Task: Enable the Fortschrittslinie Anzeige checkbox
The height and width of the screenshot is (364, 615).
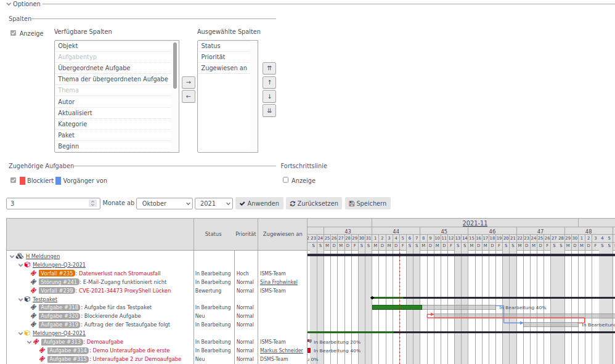Action: [285, 180]
